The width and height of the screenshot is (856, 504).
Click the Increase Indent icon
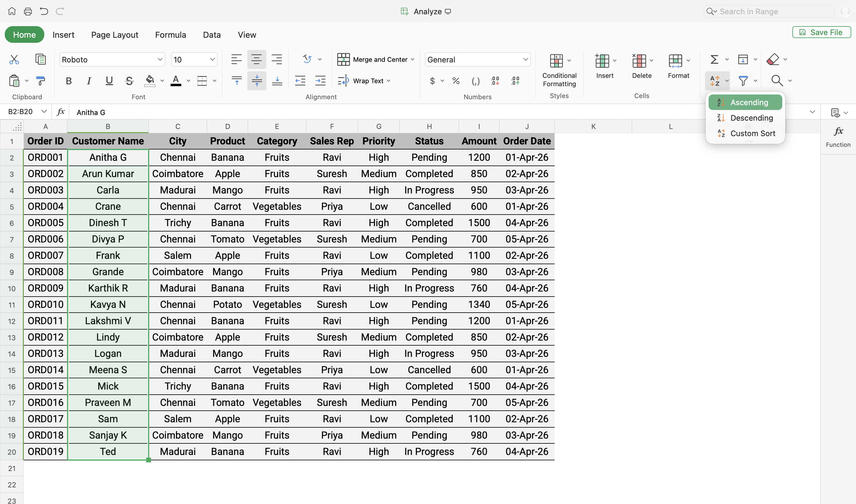tap(320, 81)
